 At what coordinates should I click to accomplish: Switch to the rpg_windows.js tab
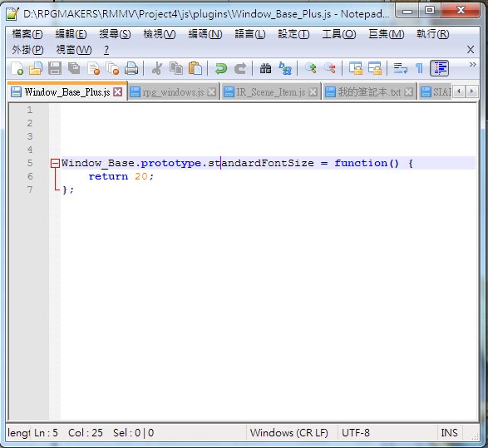[x=173, y=92]
